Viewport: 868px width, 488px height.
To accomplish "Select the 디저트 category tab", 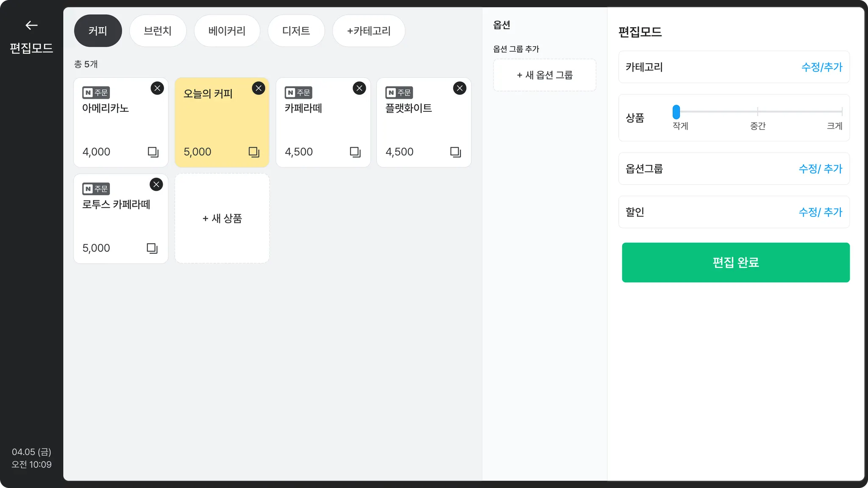I will [296, 31].
